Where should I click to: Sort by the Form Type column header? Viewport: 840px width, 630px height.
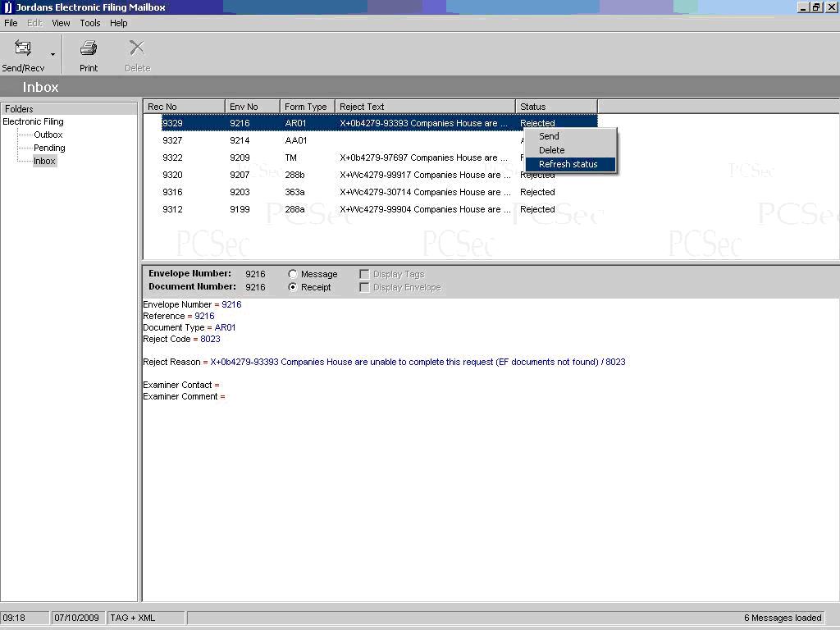click(306, 107)
